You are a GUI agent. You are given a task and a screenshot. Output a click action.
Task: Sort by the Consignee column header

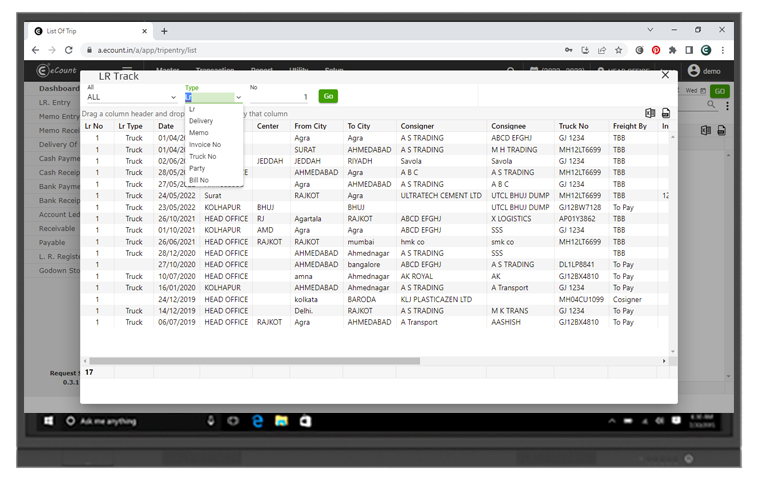[x=508, y=126]
